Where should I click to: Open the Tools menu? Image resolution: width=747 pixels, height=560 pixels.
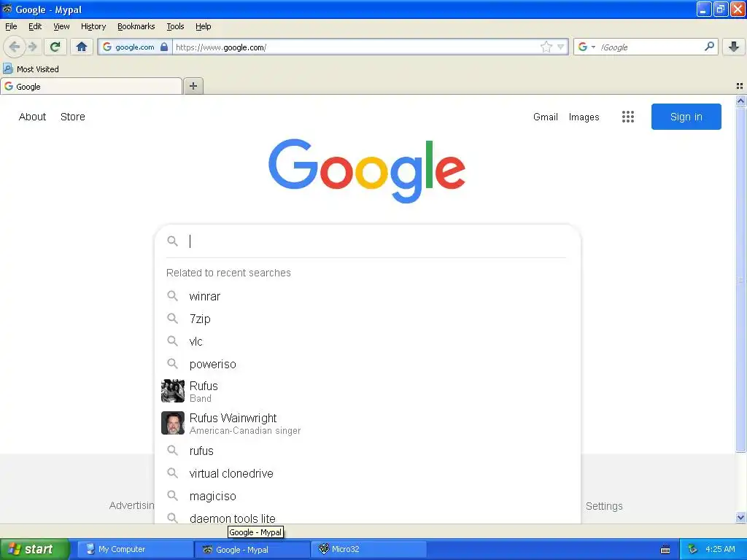pyautogui.click(x=175, y=26)
